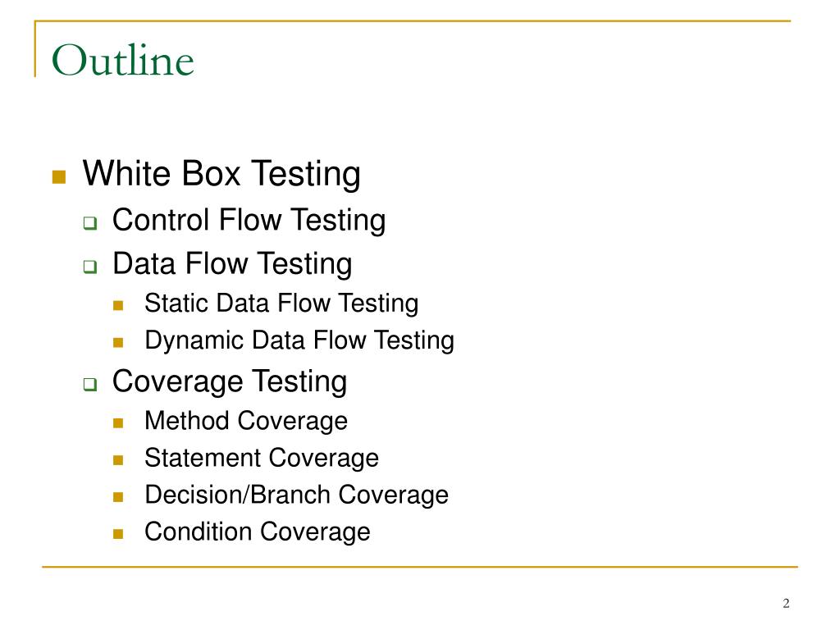
Task: Click the gold bullet before Method Coverage
Action: tap(118, 424)
